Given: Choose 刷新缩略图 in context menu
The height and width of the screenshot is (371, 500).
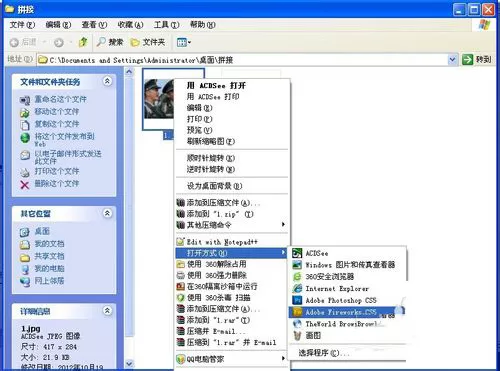Looking at the screenshot, I should click(x=232, y=141).
